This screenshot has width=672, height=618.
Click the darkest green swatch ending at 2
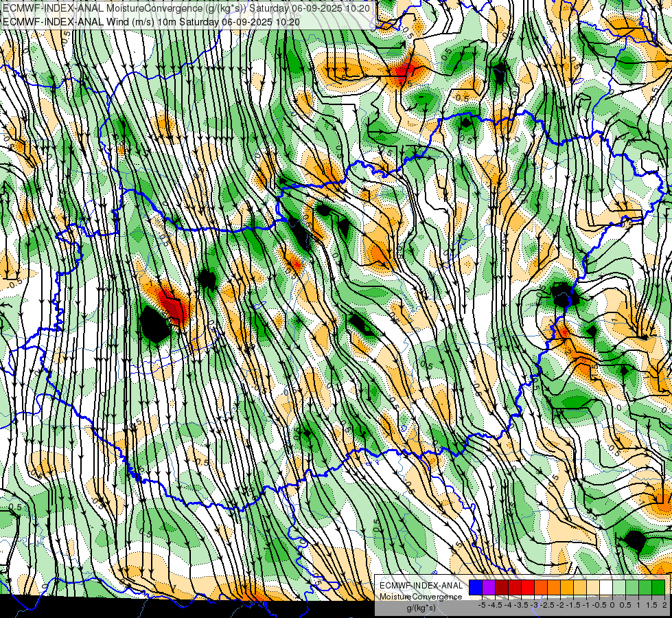[658, 587]
